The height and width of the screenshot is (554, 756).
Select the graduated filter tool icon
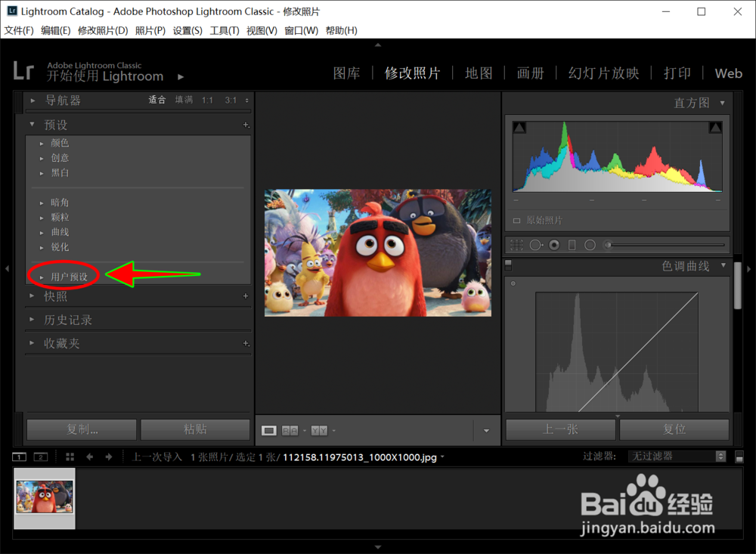point(572,245)
